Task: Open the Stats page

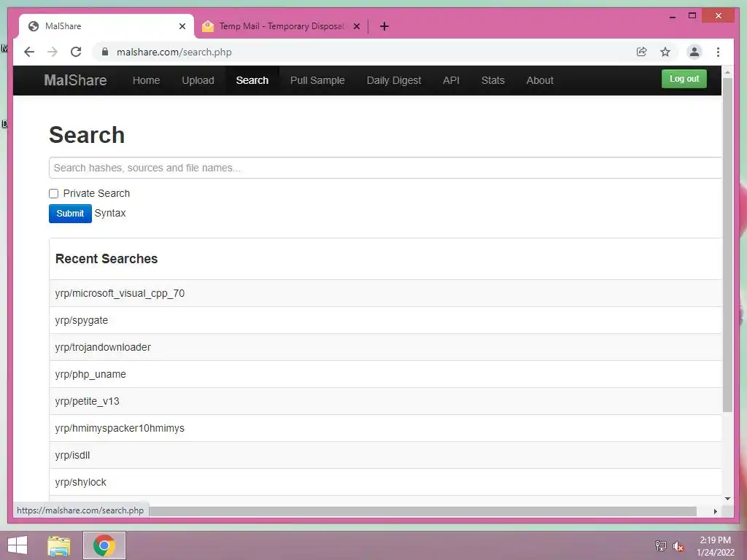Action: [x=492, y=80]
